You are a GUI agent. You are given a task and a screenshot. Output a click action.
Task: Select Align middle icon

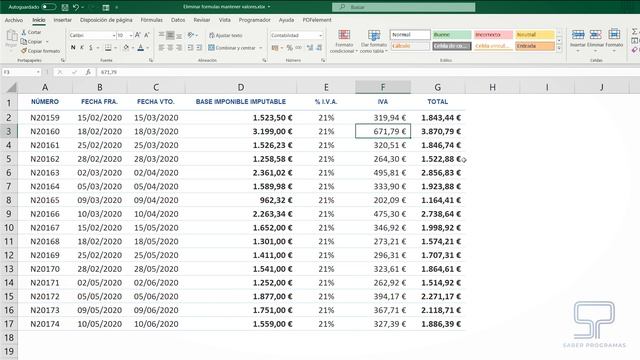(x=170, y=36)
